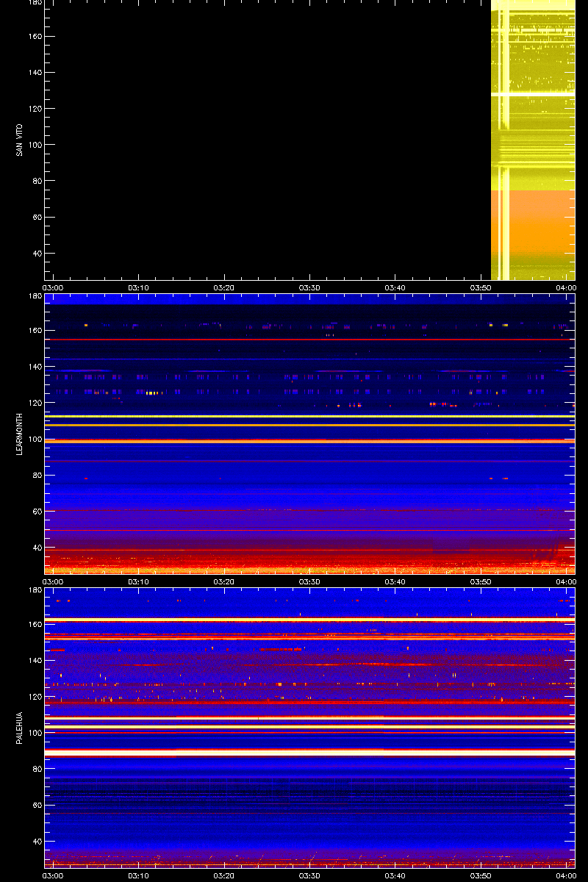Choose the 100 tick on Palehua axis
Screen dimensions: 588x882
point(35,733)
